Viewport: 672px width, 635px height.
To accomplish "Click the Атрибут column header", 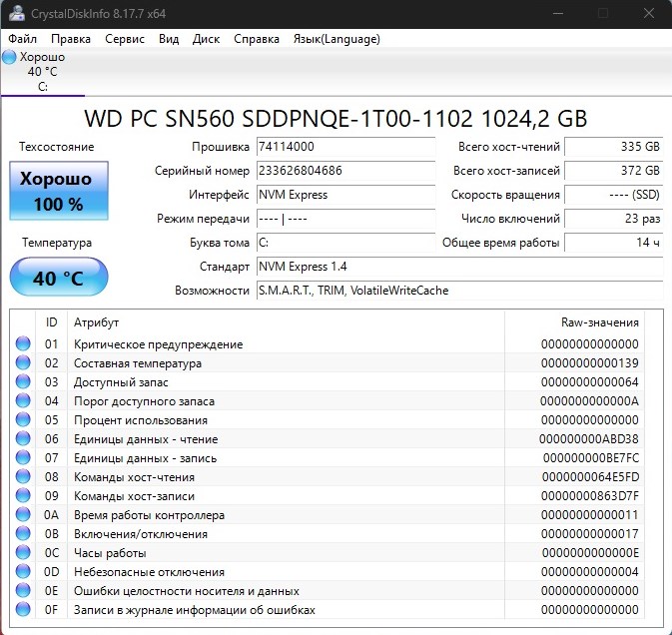I will (97, 322).
